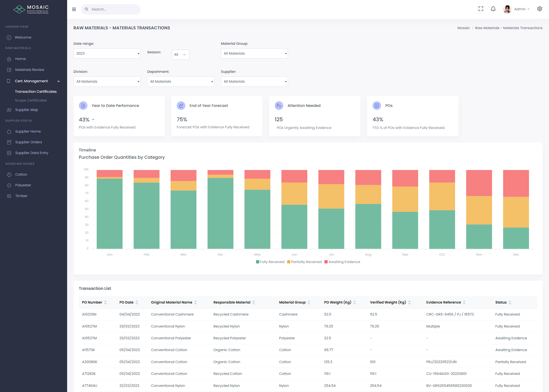549x392 pixels.
Task: Toggle fullscreen mode icon
Action: (x=481, y=9)
